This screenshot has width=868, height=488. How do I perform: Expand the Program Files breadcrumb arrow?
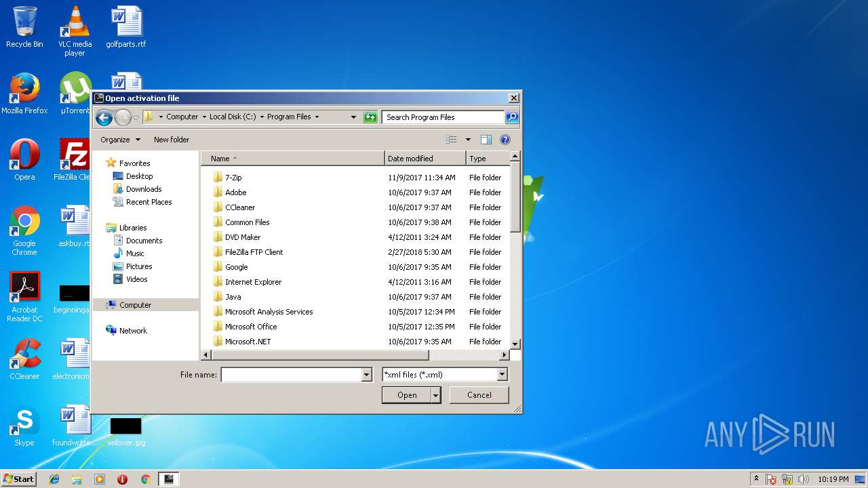point(317,117)
